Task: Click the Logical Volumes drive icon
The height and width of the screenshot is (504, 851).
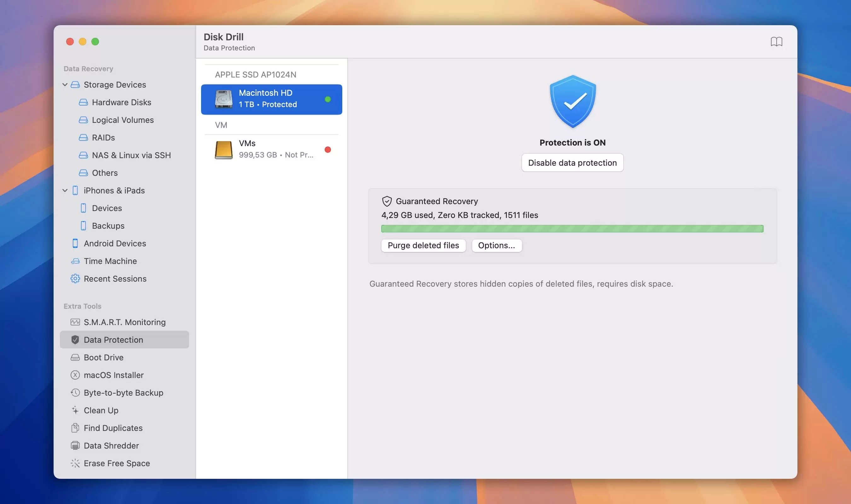Action: (83, 120)
